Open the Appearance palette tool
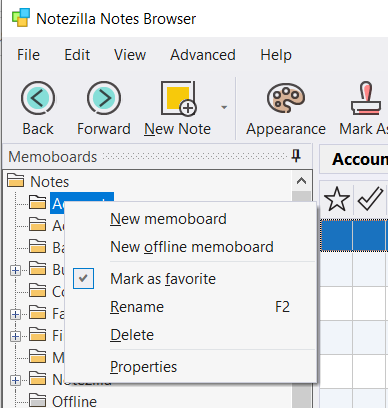The height and width of the screenshot is (408, 388). [x=286, y=98]
